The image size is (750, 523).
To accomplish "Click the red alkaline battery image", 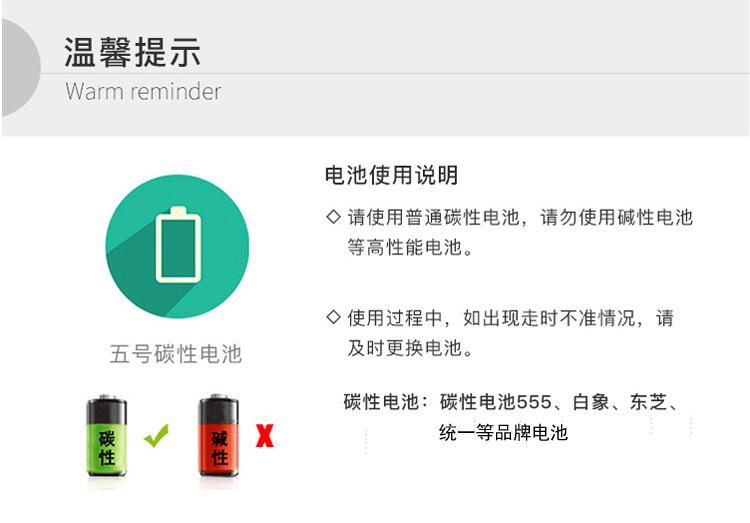I will [219, 436].
